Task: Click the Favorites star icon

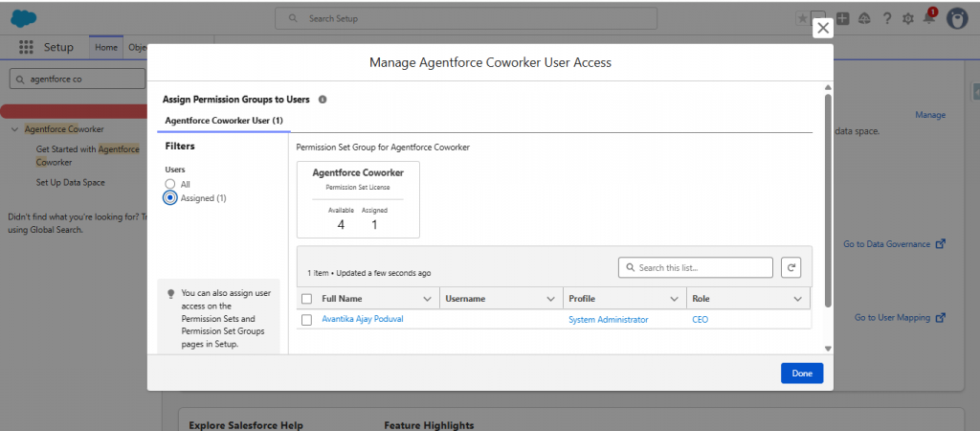Action: [802, 19]
